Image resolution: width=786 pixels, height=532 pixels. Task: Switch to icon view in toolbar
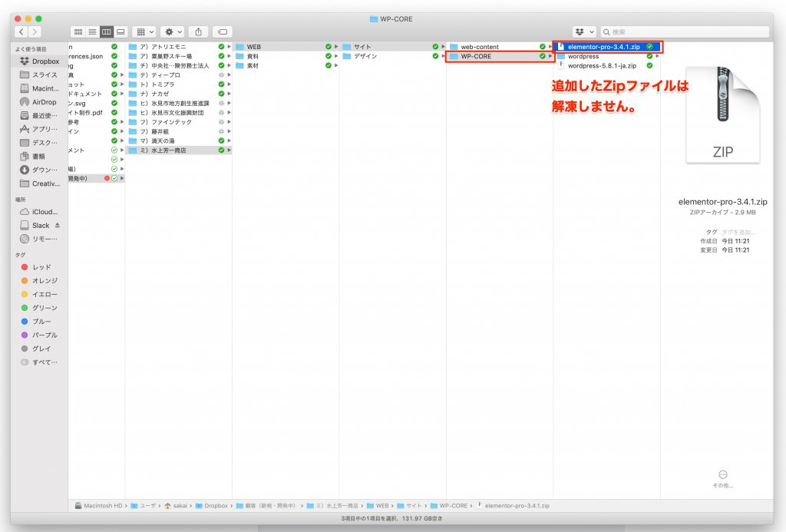[78, 31]
